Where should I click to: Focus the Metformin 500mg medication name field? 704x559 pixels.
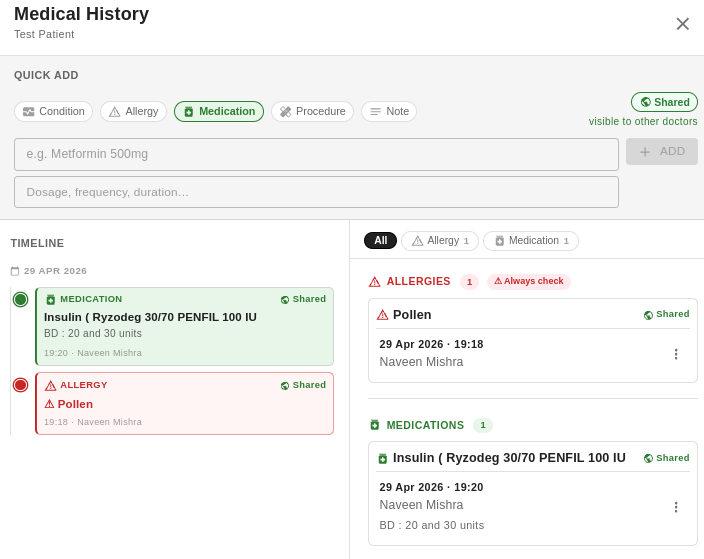tap(316, 154)
